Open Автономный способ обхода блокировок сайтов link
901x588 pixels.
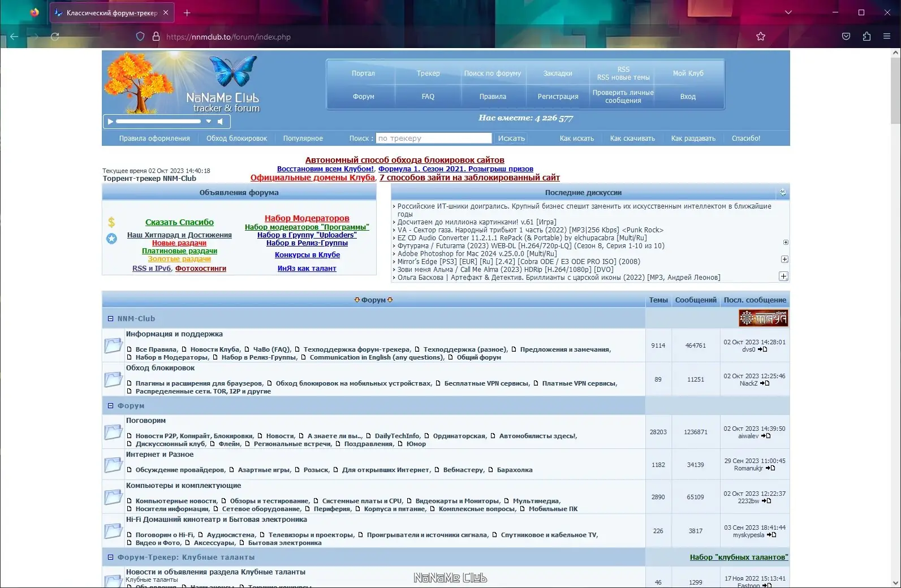[404, 160]
